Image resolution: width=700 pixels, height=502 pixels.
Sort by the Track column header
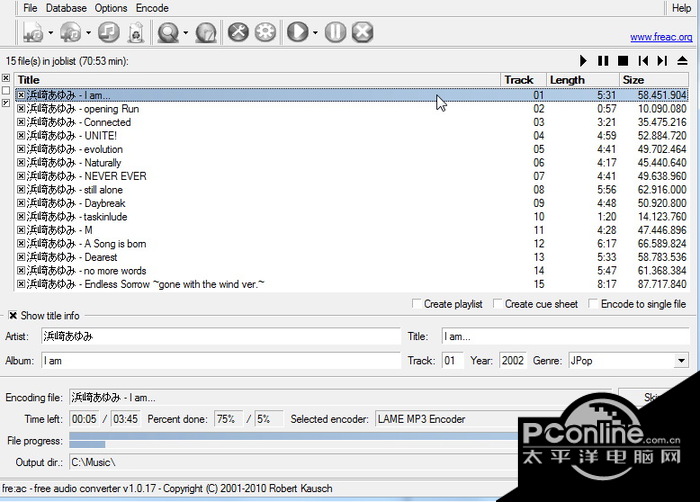[x=524, y=80]
